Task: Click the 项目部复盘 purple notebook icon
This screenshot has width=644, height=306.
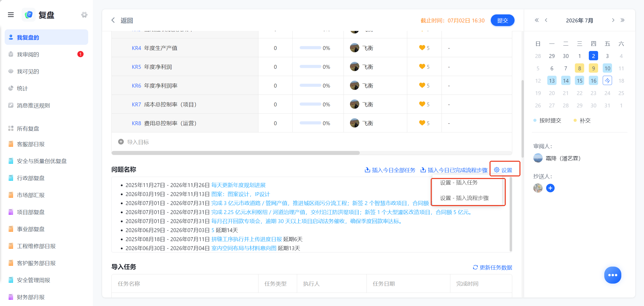Action: click(x=11, y=212)
